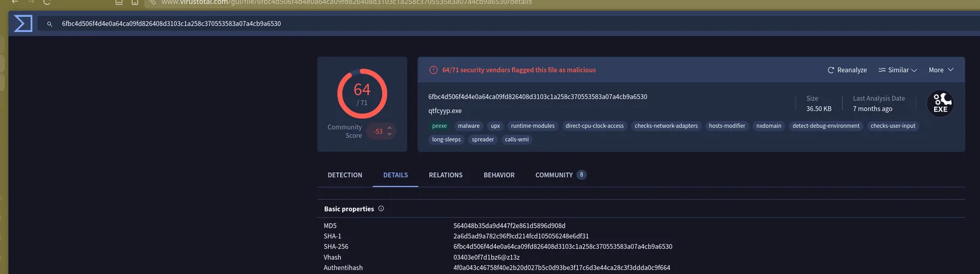Click the Basic properties info icon

381,208
